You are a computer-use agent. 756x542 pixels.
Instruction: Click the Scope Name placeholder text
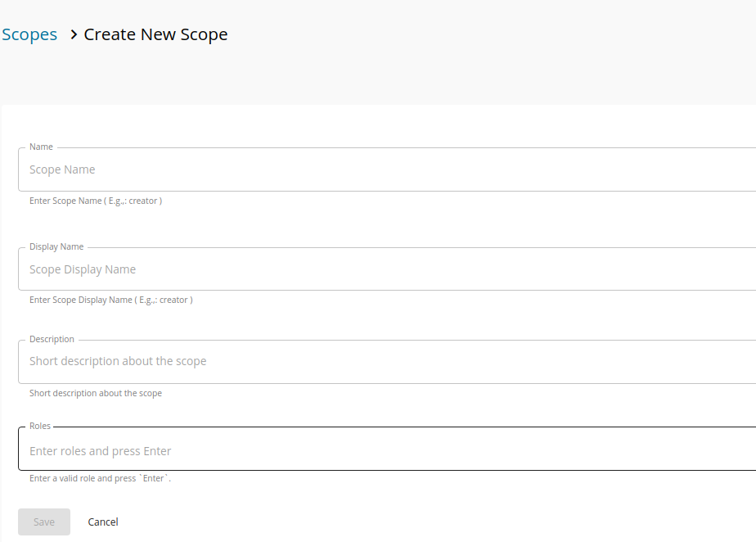(62, 169)
